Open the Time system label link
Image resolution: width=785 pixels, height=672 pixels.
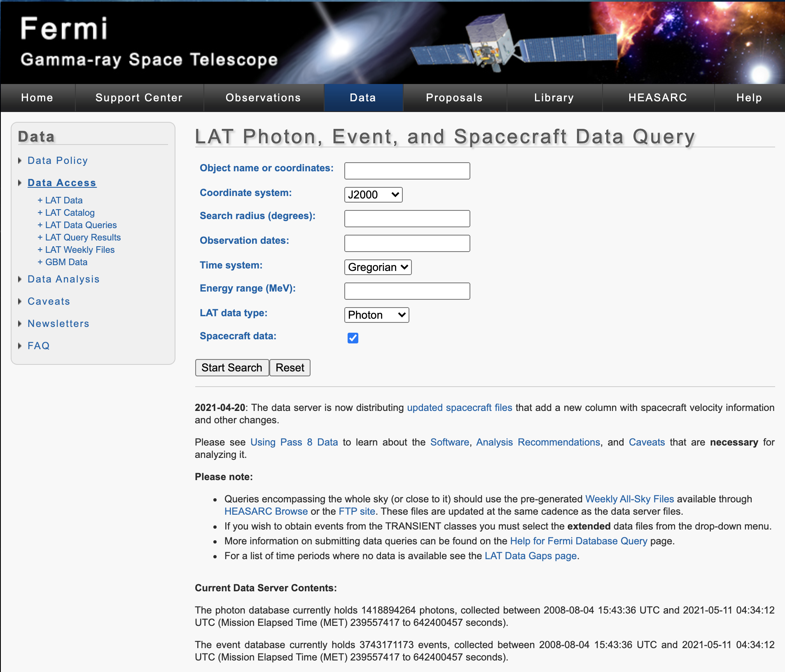tap(231, 265)
